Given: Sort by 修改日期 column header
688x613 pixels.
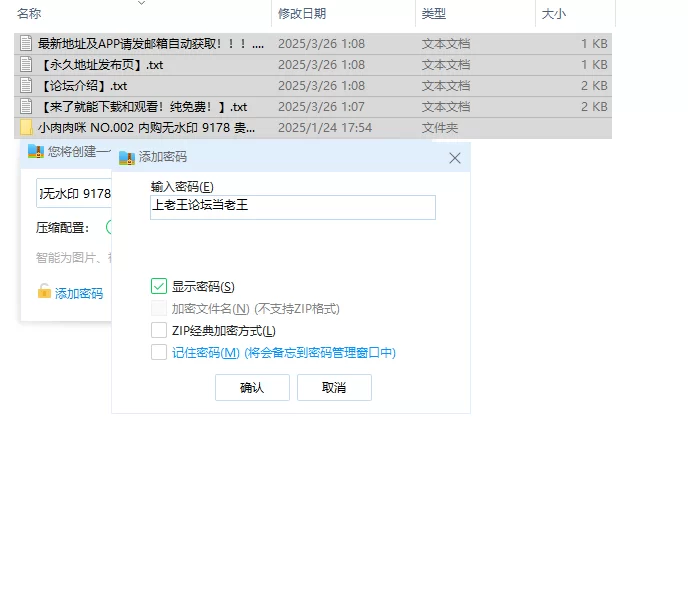Looking at the screenshot, I should click(x=302, y=14).
